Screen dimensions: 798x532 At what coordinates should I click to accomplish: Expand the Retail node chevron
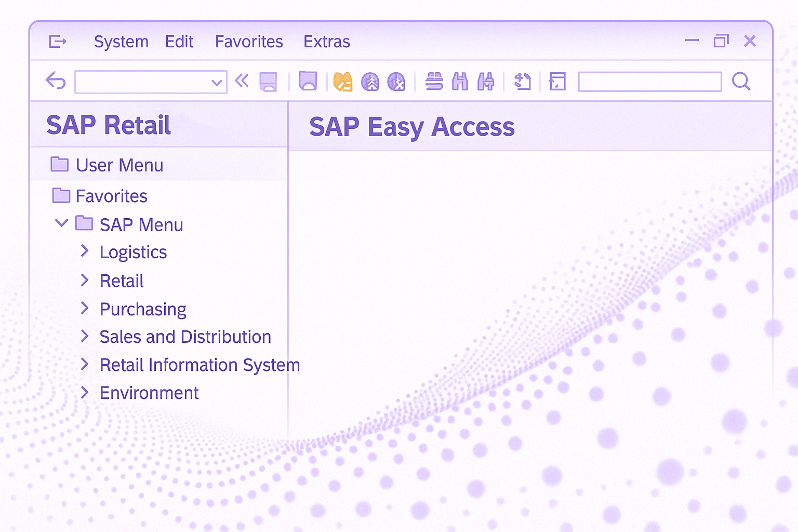(85, 280)
